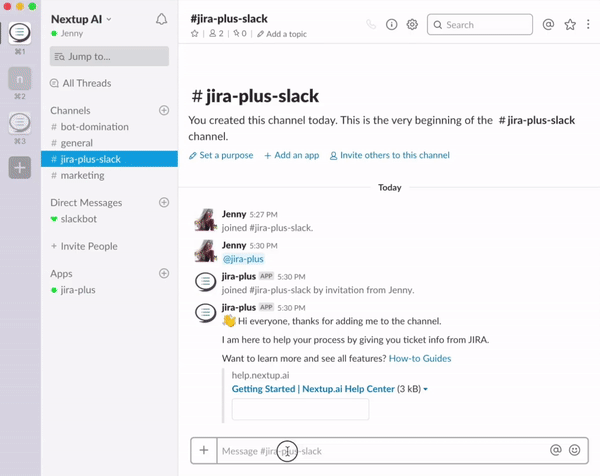This screenshot has height=476, width=600.
Task: Click the plus attachment button in composer
Action: pos(204,451)
